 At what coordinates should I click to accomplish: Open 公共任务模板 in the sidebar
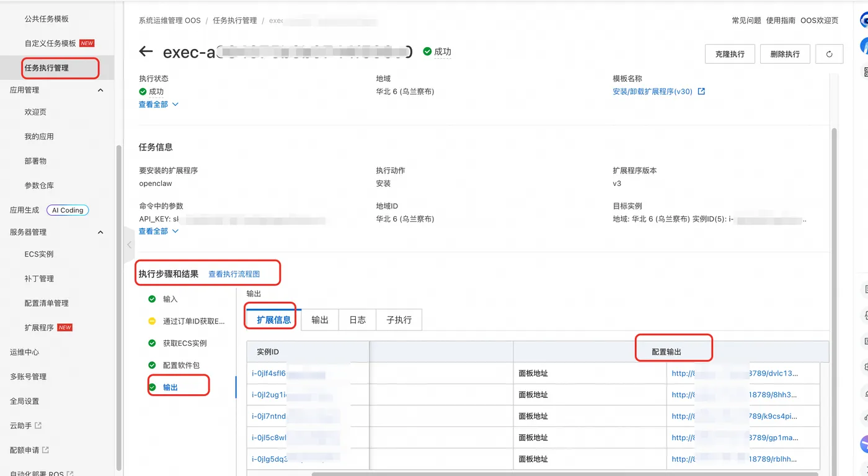(x=46, y=19)
